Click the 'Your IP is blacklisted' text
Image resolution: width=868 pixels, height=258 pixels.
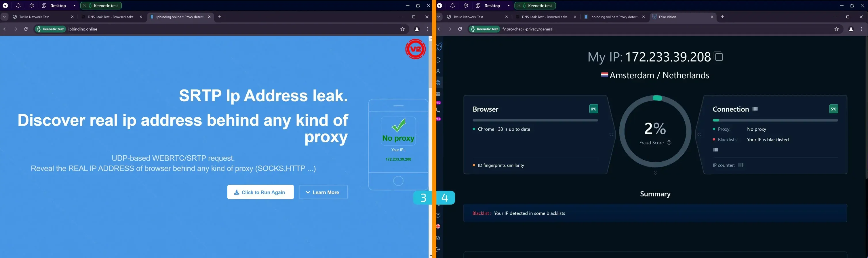tap(768, 140)
